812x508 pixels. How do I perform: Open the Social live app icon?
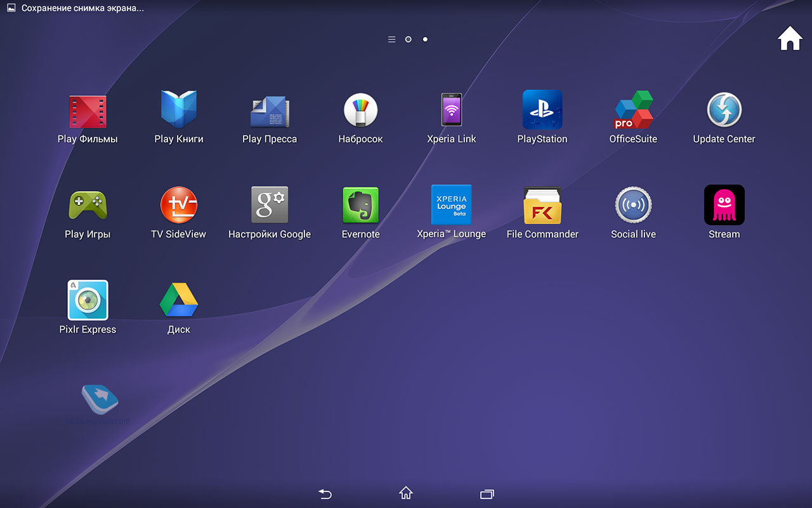coord(633,205)
